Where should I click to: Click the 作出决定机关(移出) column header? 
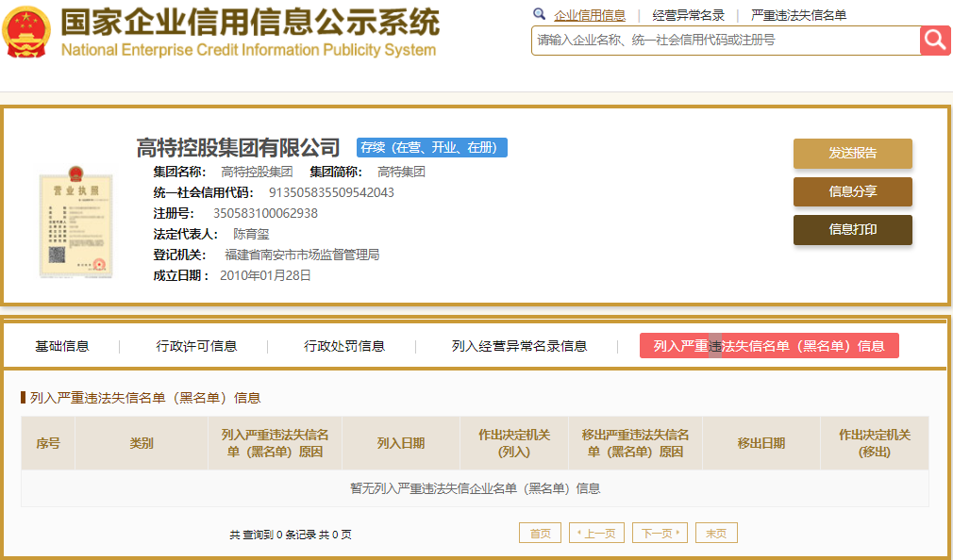875,443
